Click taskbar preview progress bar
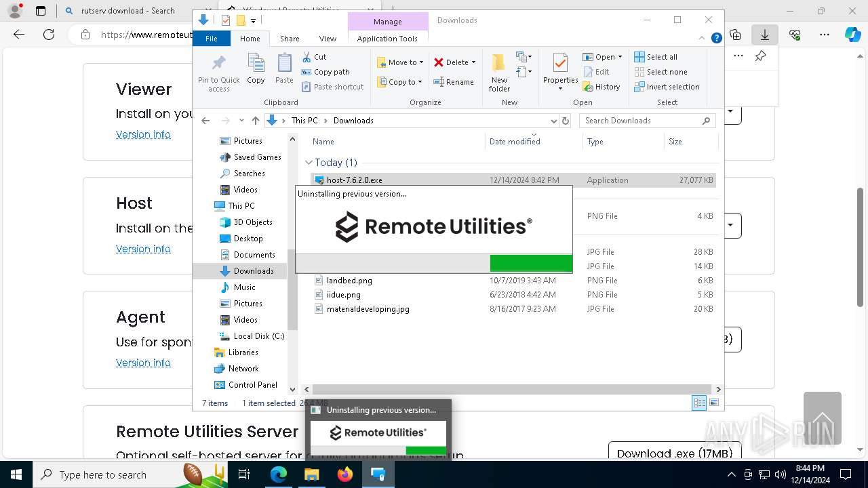 point(378,451)
